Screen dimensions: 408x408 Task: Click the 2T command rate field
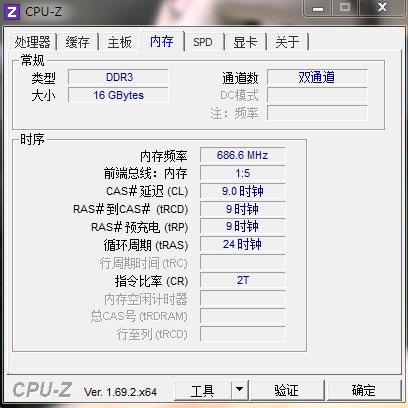242,280
